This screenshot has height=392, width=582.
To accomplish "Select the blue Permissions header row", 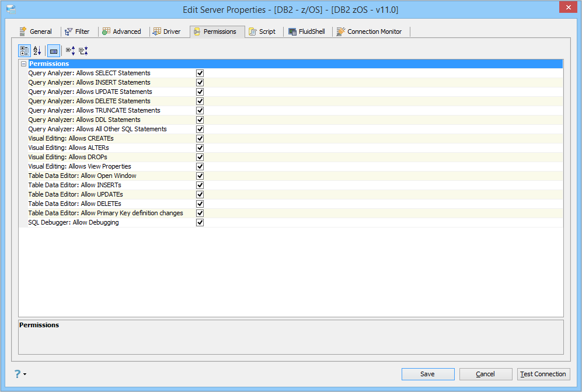I will coord(117,64).
